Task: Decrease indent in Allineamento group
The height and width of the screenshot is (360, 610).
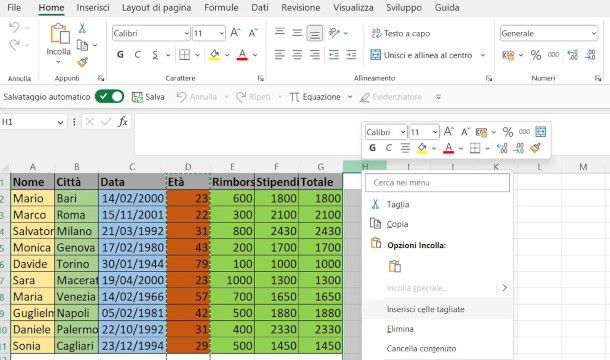Action: pyautogui.click(x=334, y=54)
